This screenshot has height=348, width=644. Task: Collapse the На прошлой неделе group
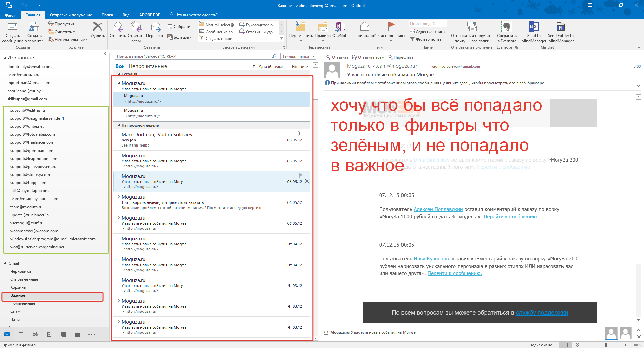click(119, 125)
